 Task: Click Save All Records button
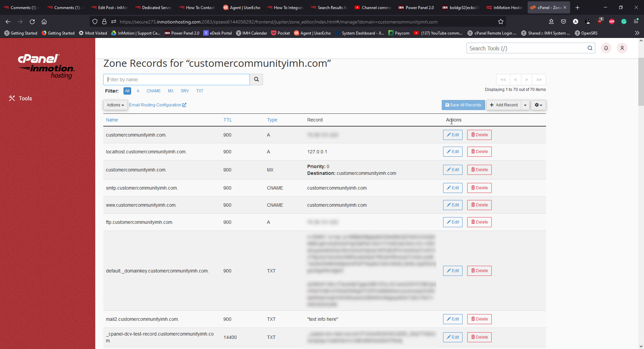pos(463,105)
